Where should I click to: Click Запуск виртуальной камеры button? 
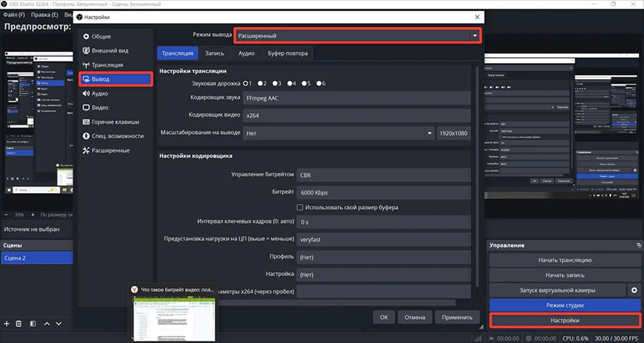coord(557,290)
